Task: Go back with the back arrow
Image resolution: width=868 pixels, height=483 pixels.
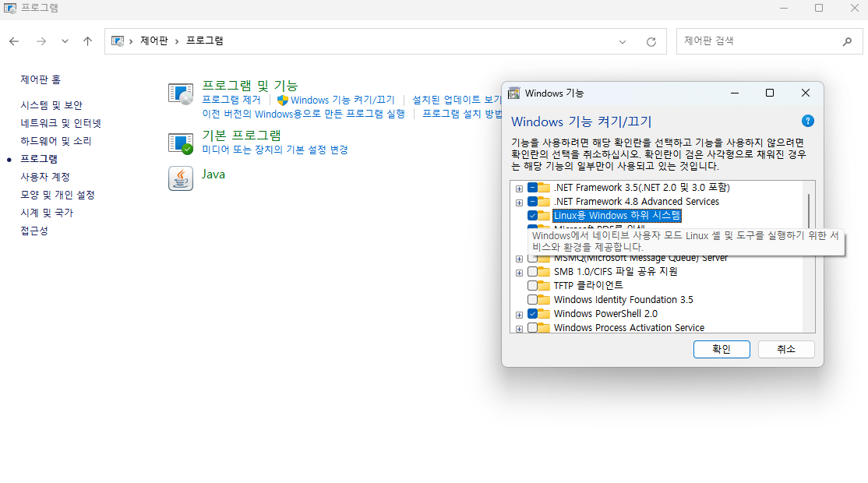Action: pos(14,41)
